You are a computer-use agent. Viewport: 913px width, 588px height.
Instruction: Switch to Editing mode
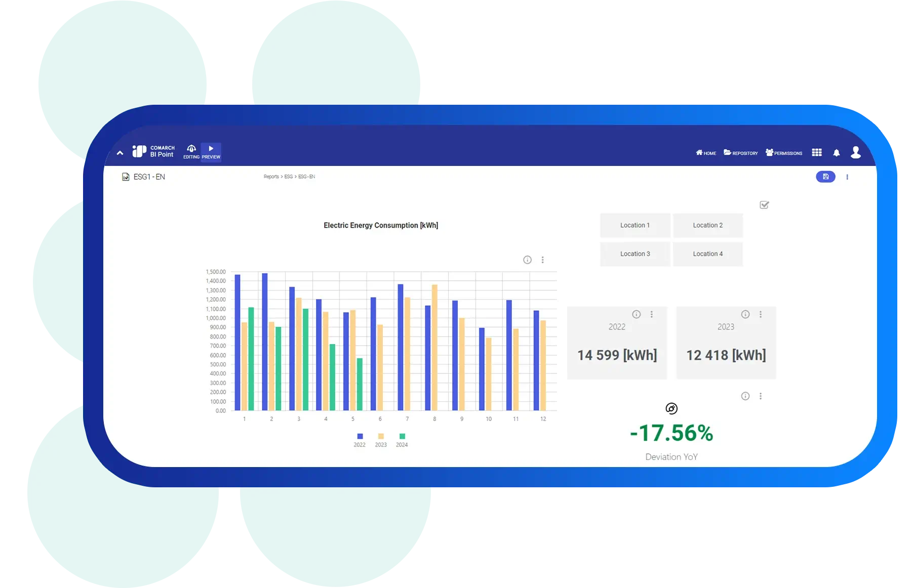191,152
